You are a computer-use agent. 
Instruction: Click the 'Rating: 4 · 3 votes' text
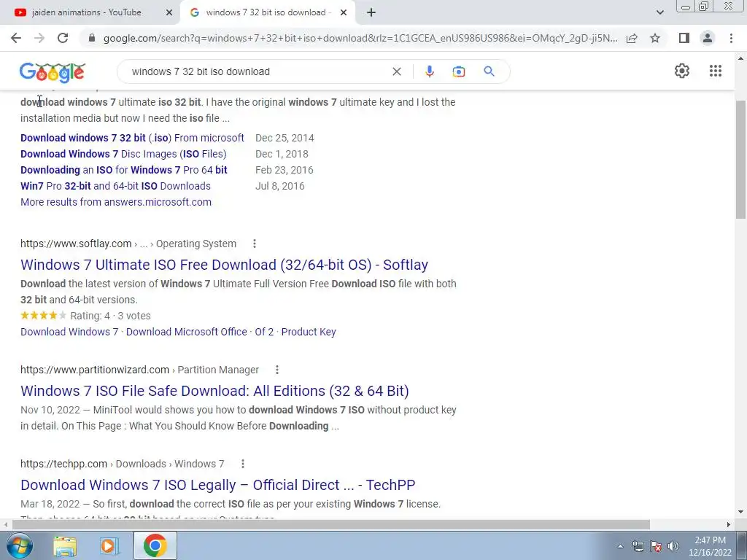[x=111, y=316]
